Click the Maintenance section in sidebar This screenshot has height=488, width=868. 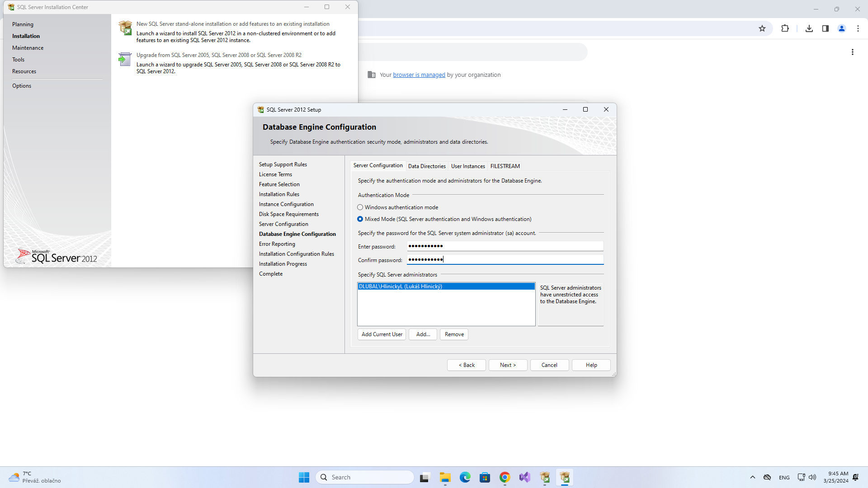[x=28, y=47]
